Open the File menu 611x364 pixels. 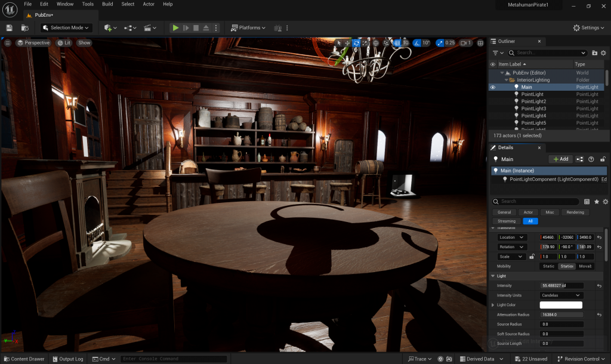28,4
